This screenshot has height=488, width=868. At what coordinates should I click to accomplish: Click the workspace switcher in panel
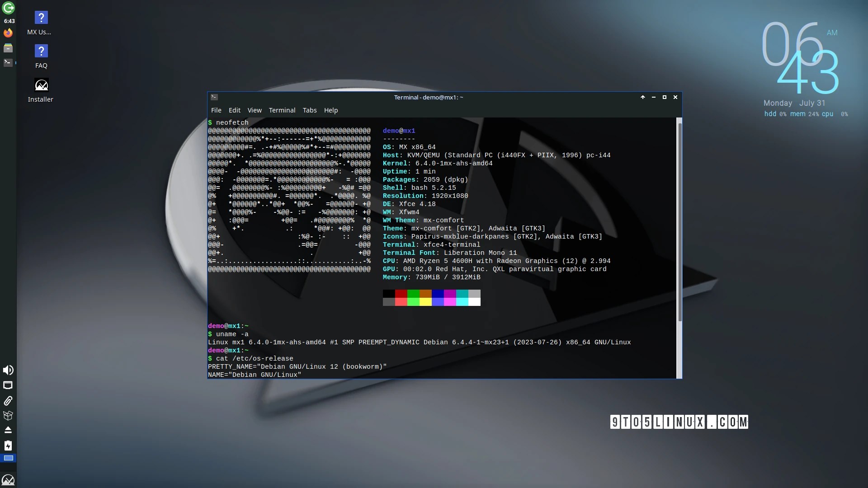pyautogui.click(x=8, y=458)
